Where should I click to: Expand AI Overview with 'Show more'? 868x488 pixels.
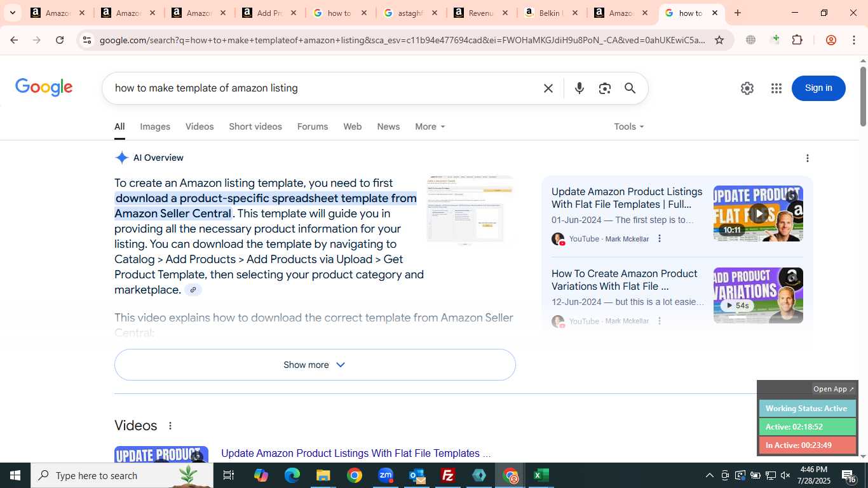click(315, 365)
